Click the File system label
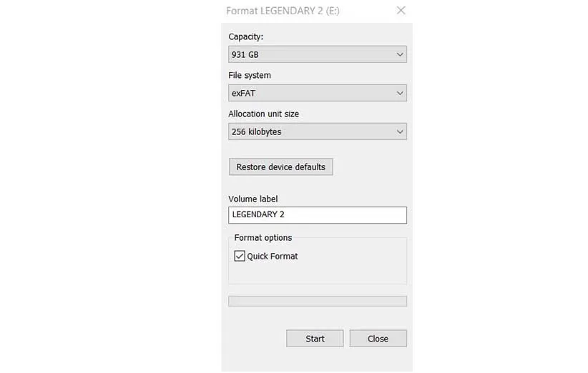Image resolution: width=588 pixels, height=373 pixels. pos(250,75)
